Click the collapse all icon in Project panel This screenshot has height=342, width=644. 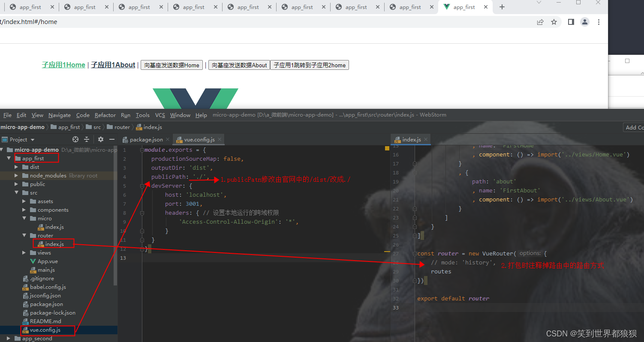87,139
